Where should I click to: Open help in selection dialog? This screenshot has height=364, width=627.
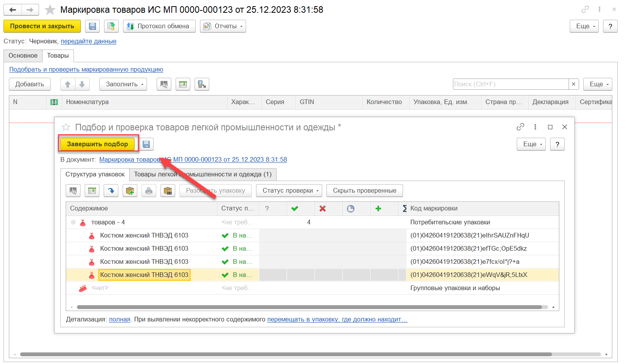point(557,144)
